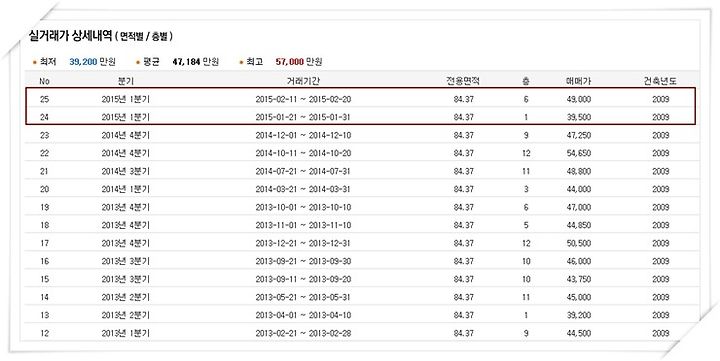Select period 2014-12-01 ~ 2014-12-10
The image size is (720, 361).
(303, 135)
